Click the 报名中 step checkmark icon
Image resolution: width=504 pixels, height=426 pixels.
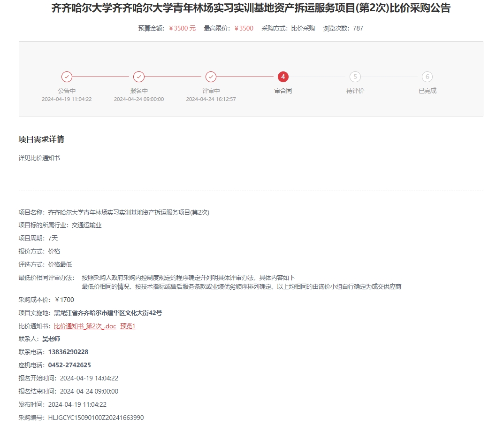coord(139,77)
